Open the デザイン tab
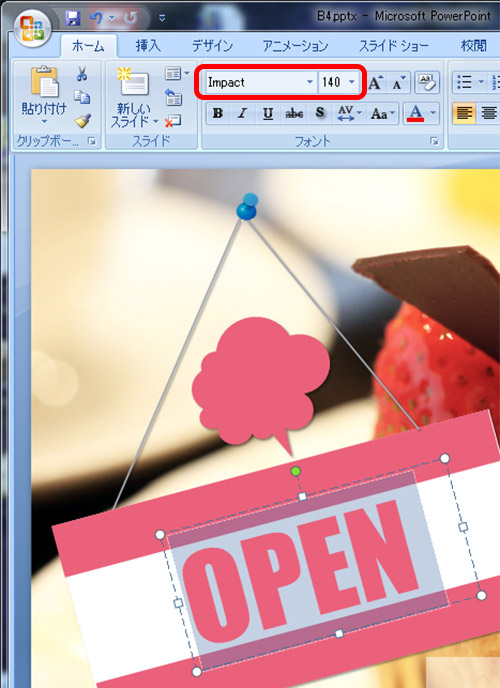Screen dimensions: 500x688 click(212, 46)
